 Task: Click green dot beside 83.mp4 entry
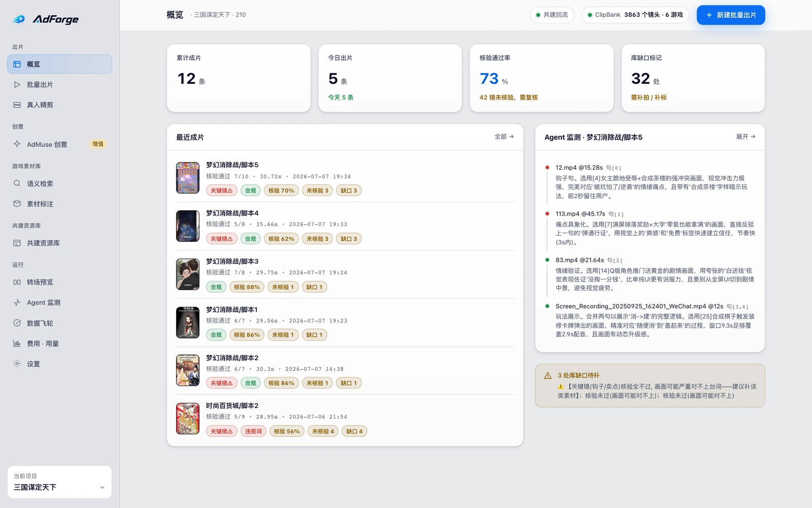click(x=547, y=260)
